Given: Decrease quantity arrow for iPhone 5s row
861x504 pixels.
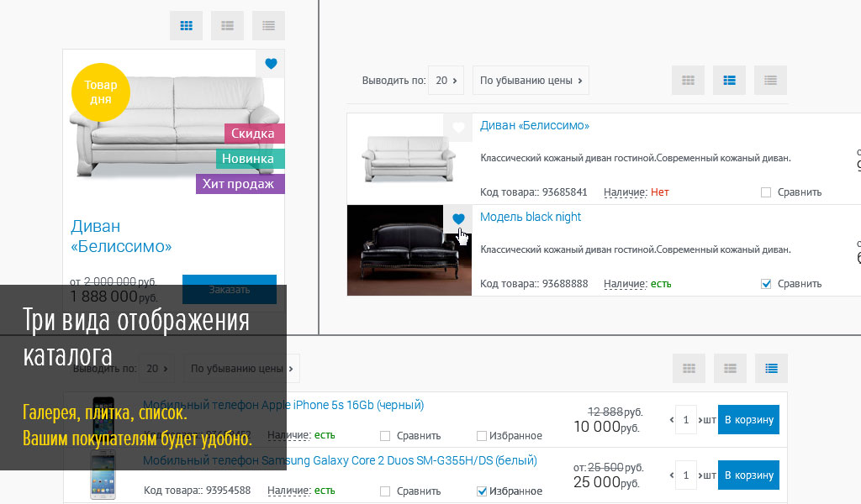Looking at the screenshot, I should point(672,420).
